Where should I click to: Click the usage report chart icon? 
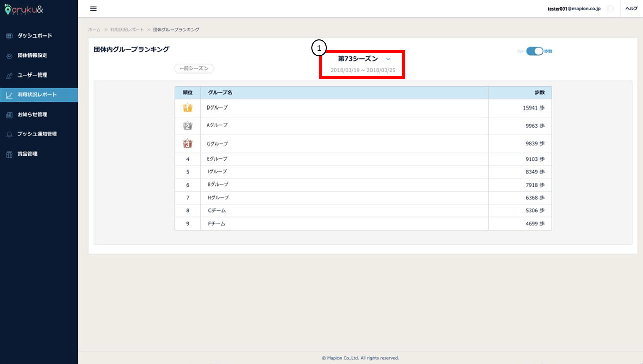pyautogui.click(x=9, y=95)
